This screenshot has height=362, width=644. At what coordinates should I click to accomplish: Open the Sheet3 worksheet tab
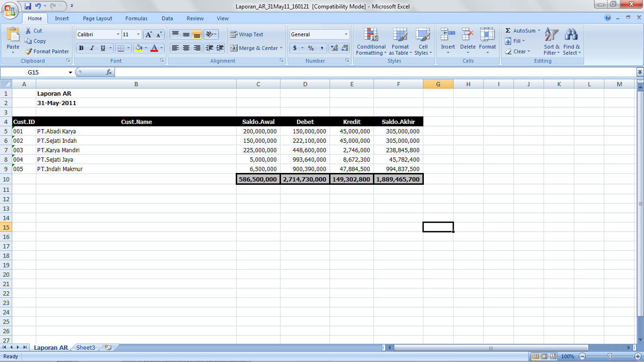86,348
